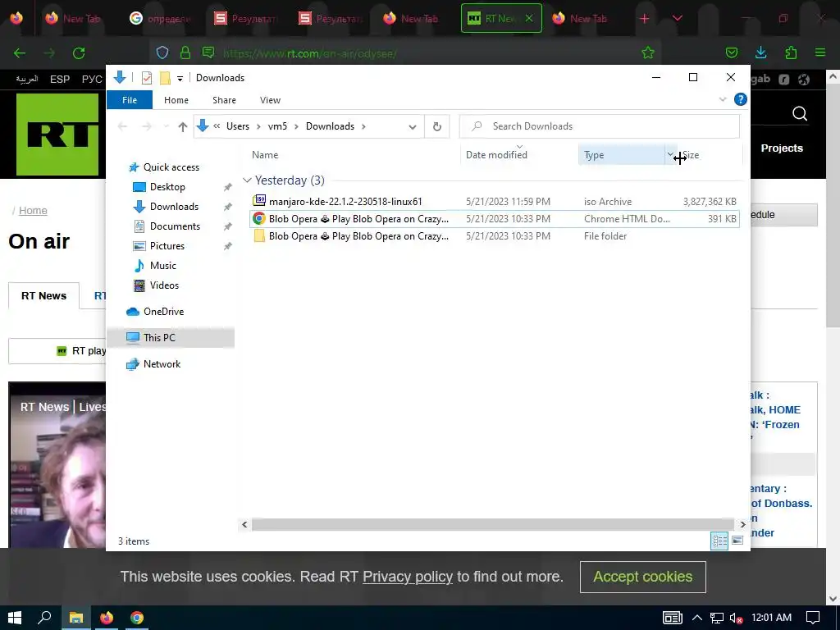Open the RT Privacy policy link
Viewport: 840px width, 630px height.
[407, 577]
